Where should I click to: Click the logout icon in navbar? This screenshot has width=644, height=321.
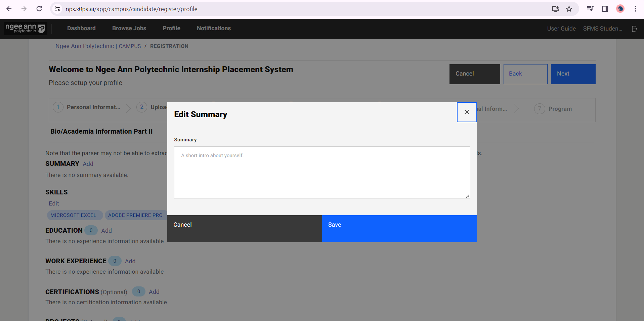pyautogui.click(x=634, y=29)
